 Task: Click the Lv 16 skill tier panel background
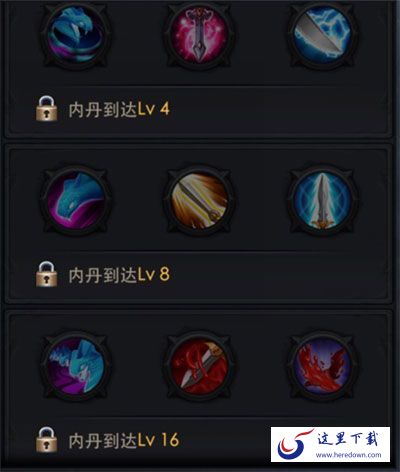point(199,389)
